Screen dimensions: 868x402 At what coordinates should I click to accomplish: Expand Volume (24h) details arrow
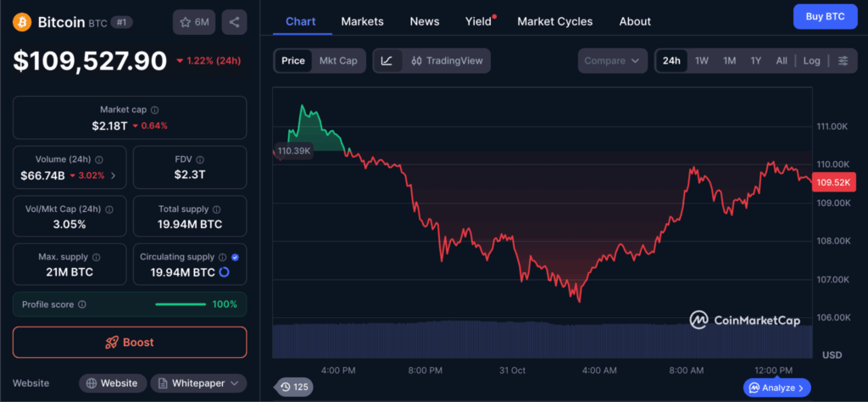point(114,176)
